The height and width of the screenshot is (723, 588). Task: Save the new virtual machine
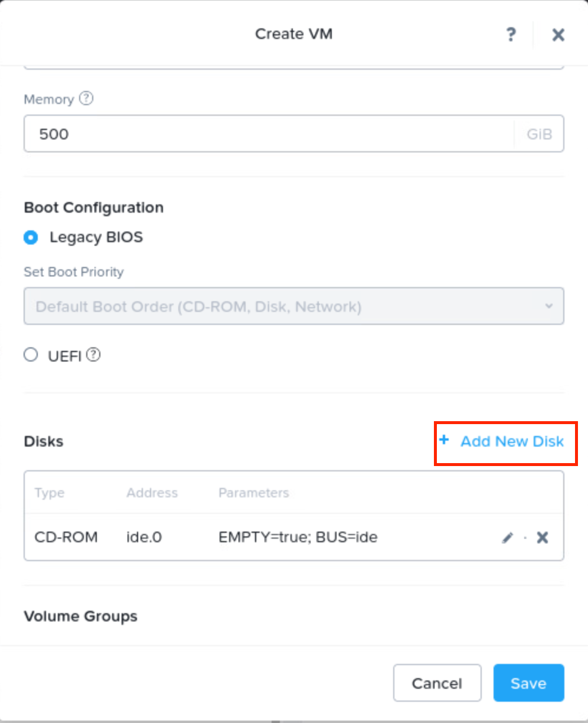pyautogui.click(x=528, y=683)
